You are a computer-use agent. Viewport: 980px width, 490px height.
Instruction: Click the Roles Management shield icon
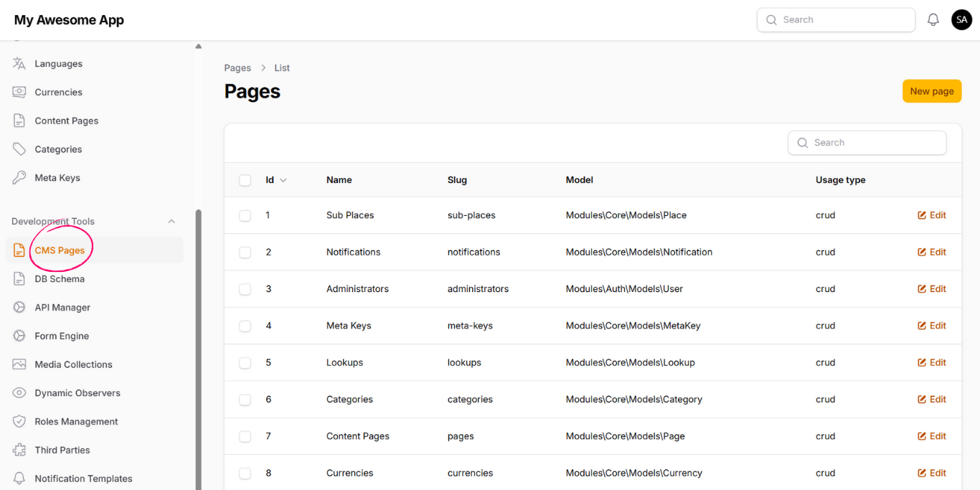pos(19,422)
